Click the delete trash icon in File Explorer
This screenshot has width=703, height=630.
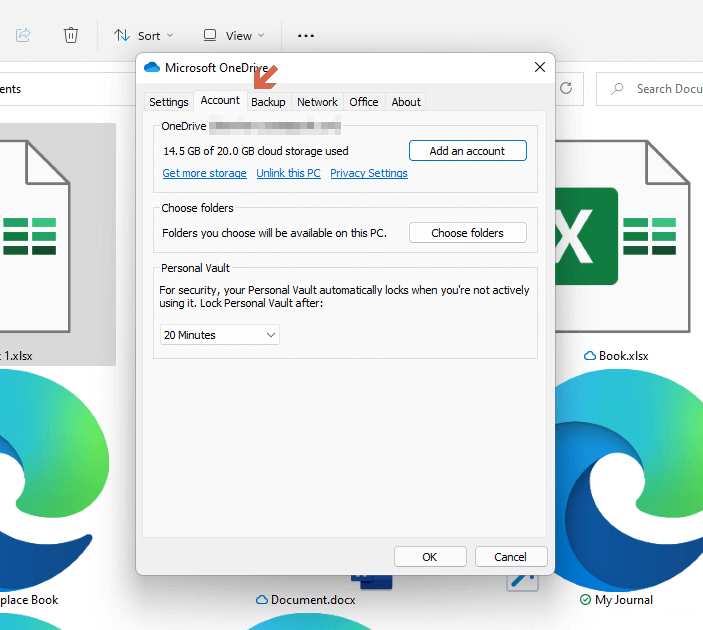[70, 35]
